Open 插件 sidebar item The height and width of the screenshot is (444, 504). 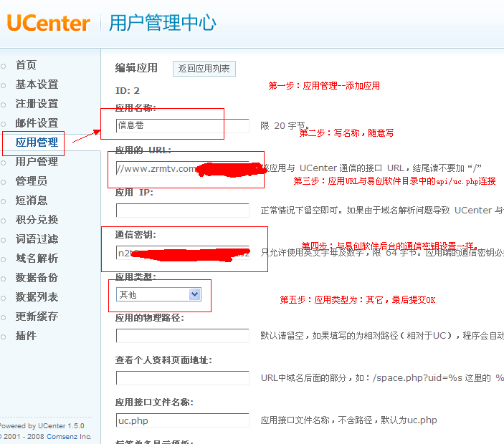point(26,335)
